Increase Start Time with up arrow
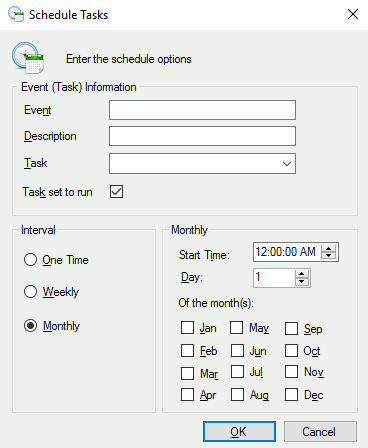 (x=328, y=248)
